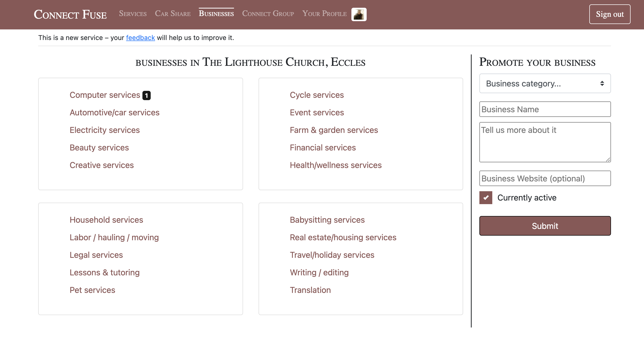Open Babysitting services category

click(327, 219)
